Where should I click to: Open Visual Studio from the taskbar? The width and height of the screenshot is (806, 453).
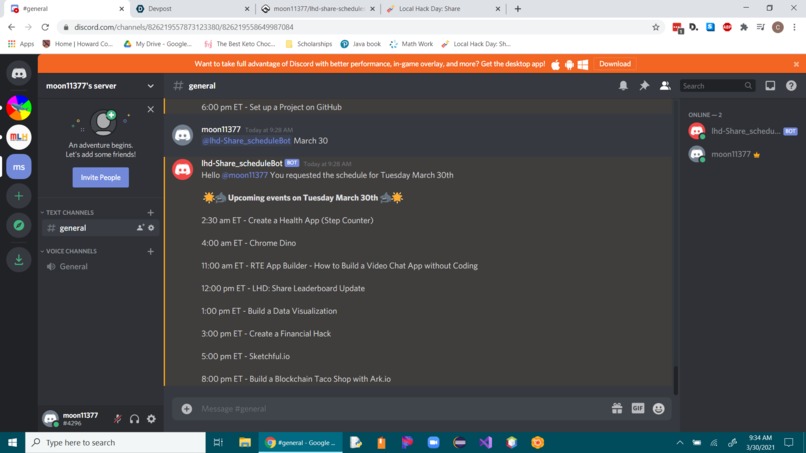[486, 443]
